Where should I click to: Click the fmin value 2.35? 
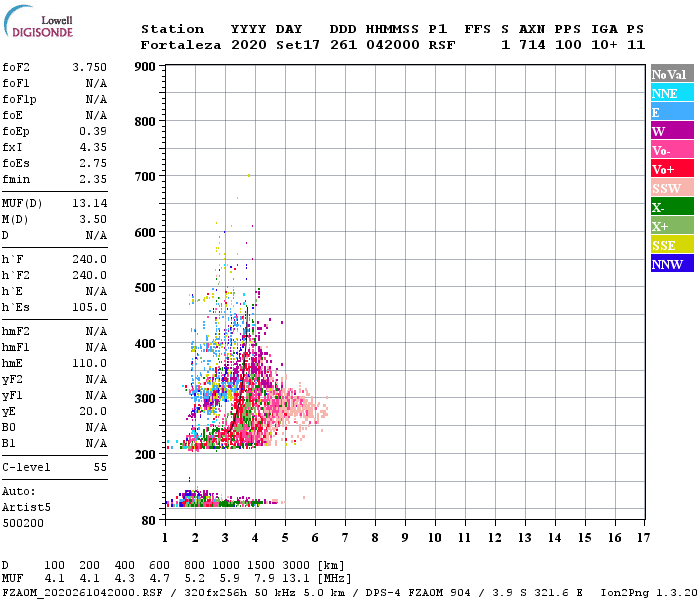[93, 179]
